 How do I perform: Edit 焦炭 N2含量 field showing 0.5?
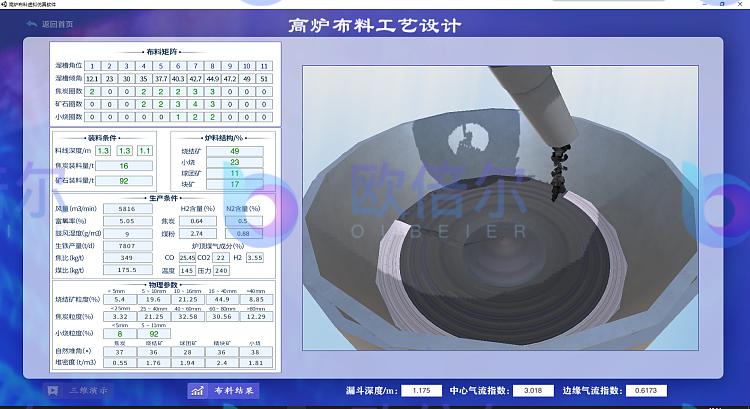(243, 221)
